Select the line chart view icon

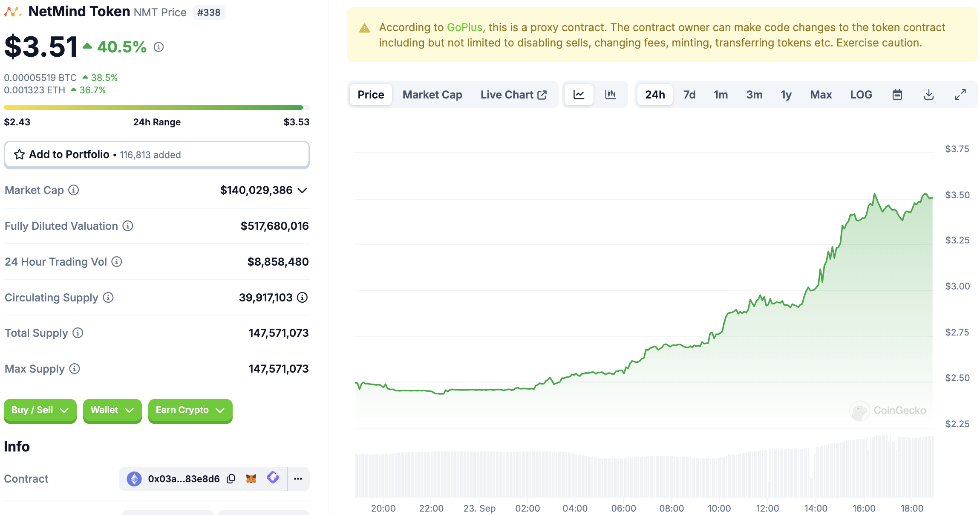[579, 95]
